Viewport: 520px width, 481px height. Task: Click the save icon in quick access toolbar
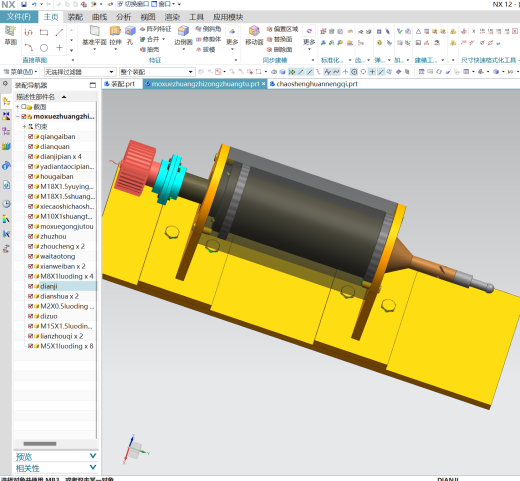(x=24, y=4)
